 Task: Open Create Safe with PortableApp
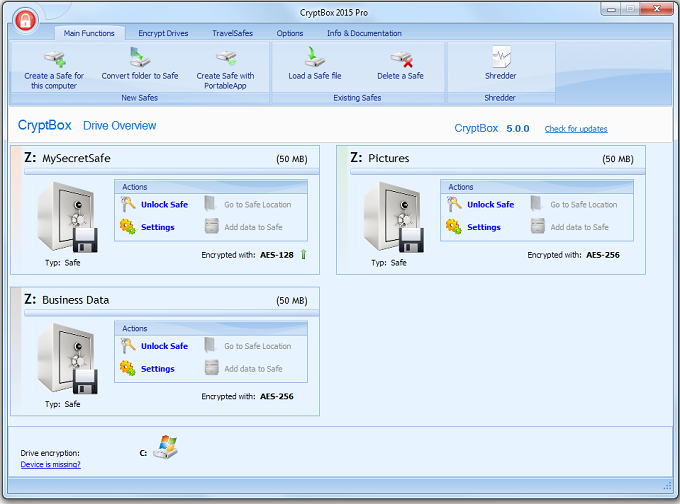point(225,59)
